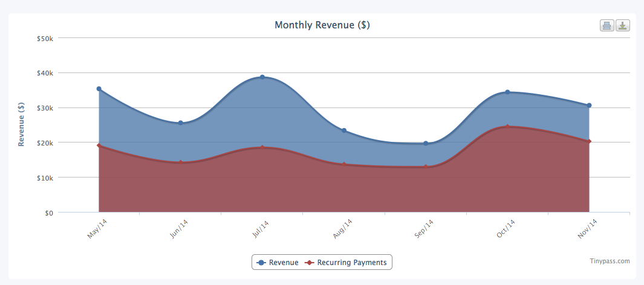The image size is (644, 285).
Task: Select the Revenue data point for Jun/14
Action: click(x=180, y=123)
